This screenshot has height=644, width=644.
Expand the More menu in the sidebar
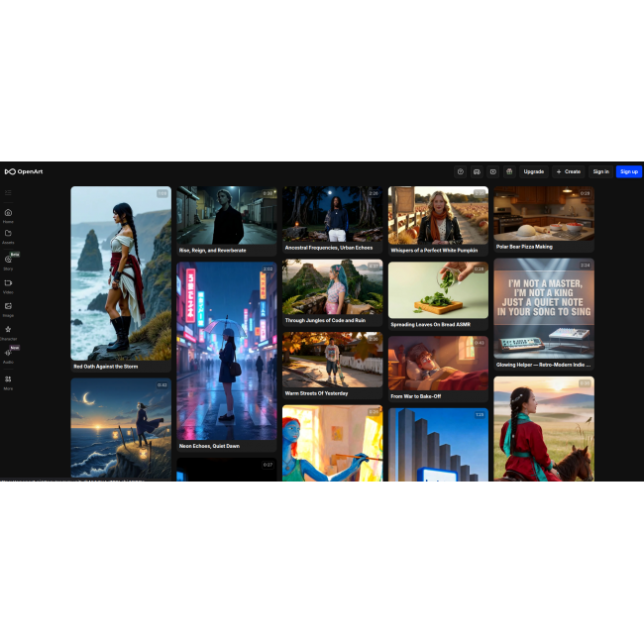[8, 380]
